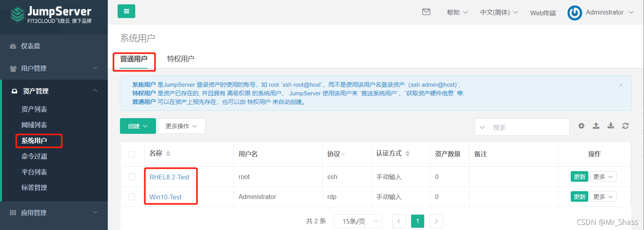
Task: Open the 更多操作 dropdown
Action: 181,126
